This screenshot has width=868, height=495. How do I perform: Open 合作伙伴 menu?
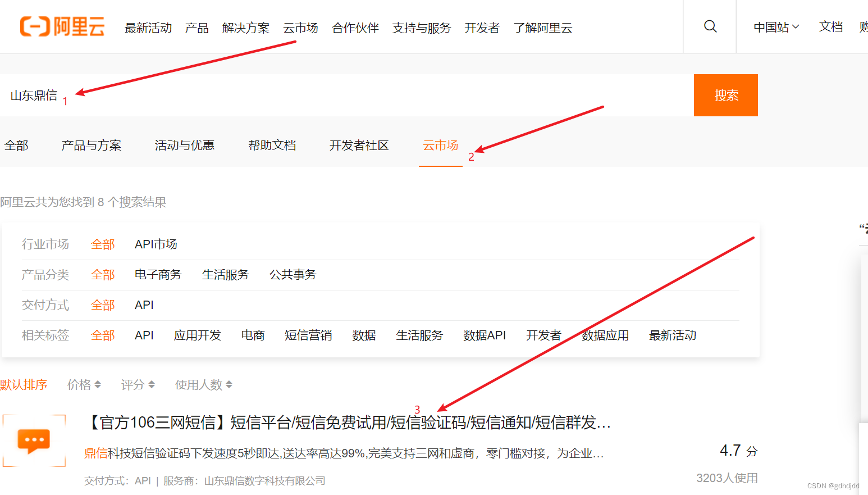click(x=355, y=28)
